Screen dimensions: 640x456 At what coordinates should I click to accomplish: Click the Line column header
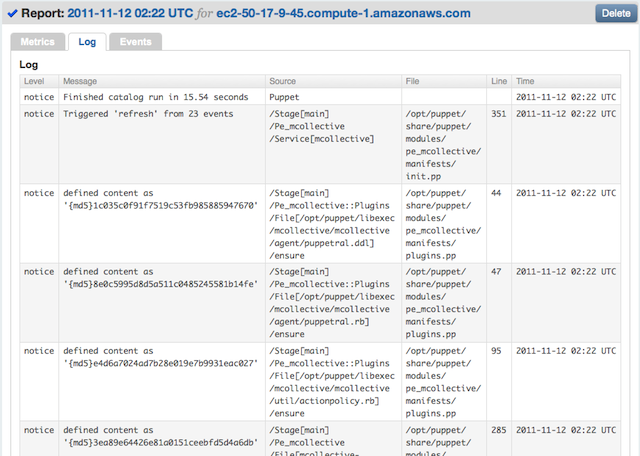coord(499,81)
